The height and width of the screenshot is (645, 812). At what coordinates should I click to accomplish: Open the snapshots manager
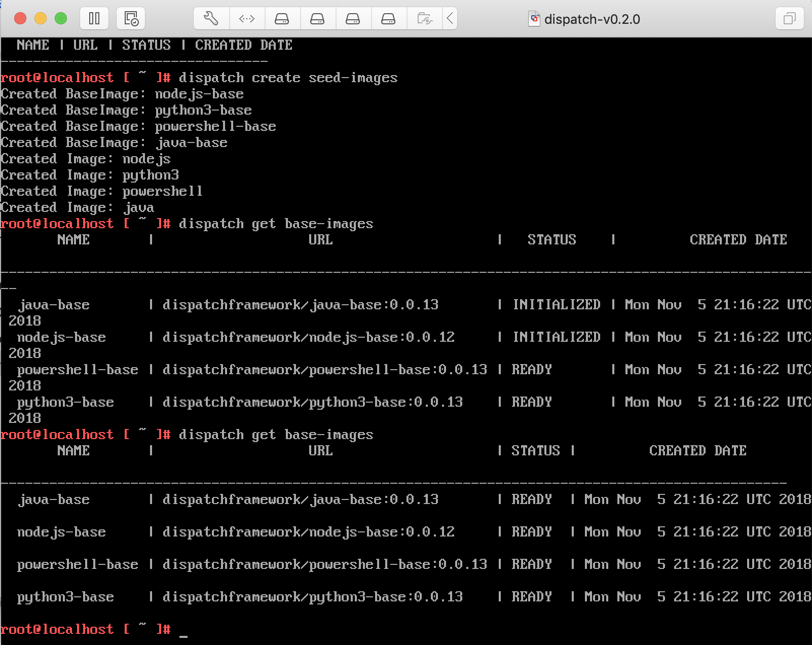coord(131,19)
